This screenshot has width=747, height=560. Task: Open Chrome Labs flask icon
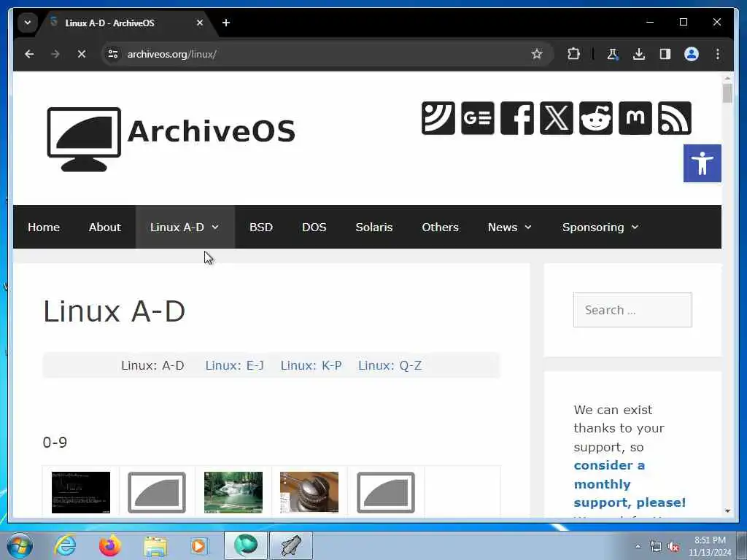613,54
